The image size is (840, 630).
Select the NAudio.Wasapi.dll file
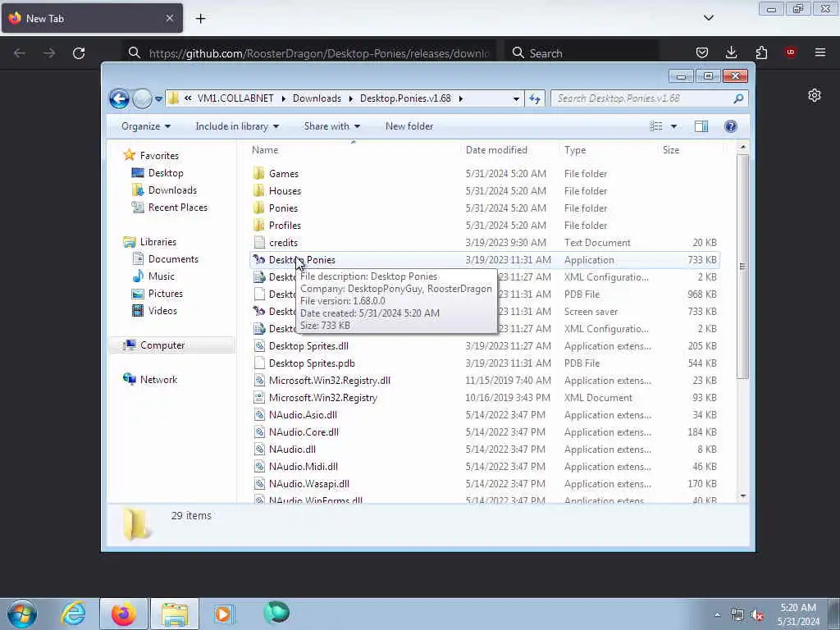click(309, 484)
